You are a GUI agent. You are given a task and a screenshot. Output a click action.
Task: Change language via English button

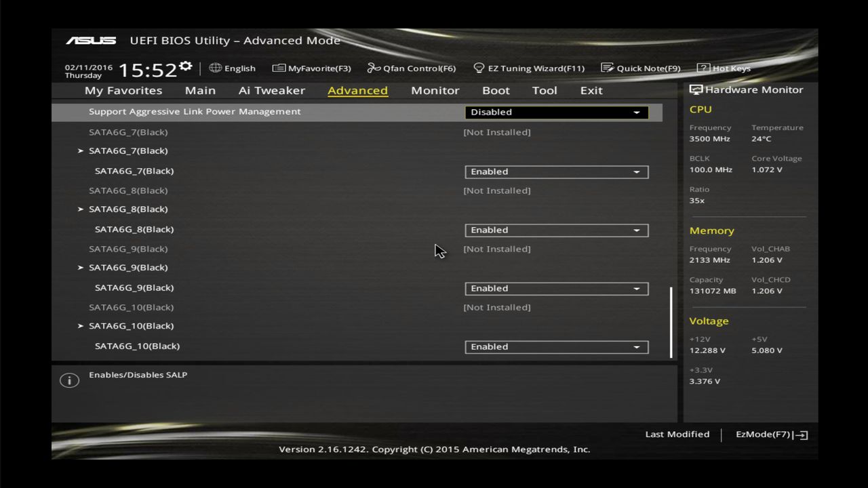(233, 68)
